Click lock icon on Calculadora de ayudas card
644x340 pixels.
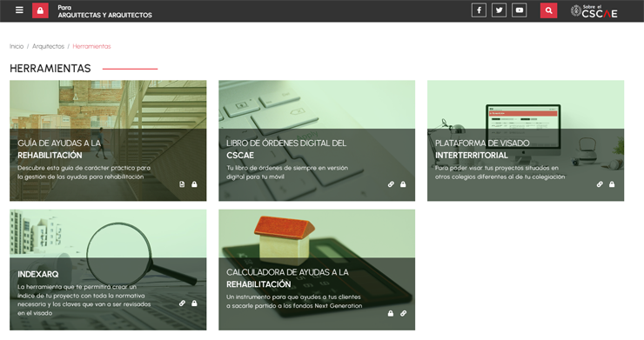click(x=391, y=313)
